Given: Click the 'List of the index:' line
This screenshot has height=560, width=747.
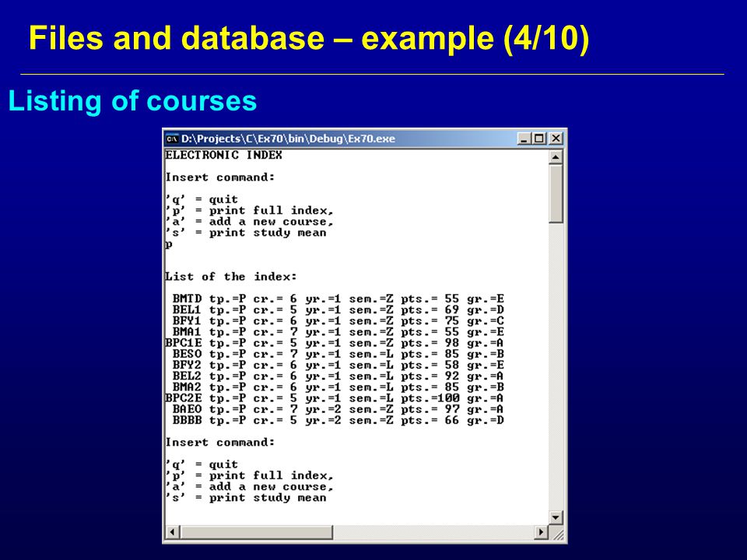Looking at the screenshot, I should pyautogui.click(x=230, y=277).
